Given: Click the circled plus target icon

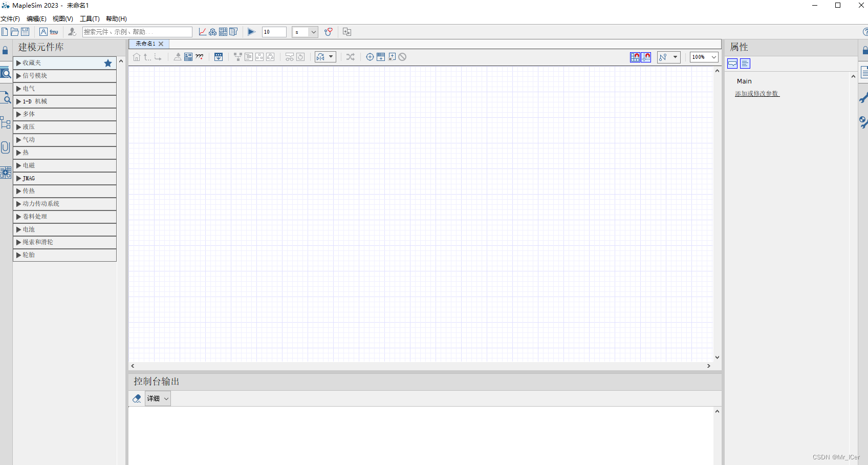Looking at the screenshot, I should (370, 57).
